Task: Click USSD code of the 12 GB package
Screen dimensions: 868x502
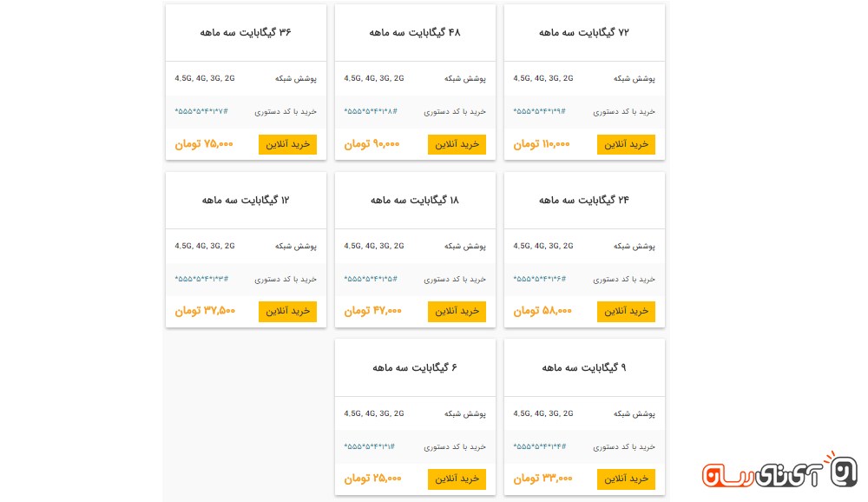Action: pos(201,280)
